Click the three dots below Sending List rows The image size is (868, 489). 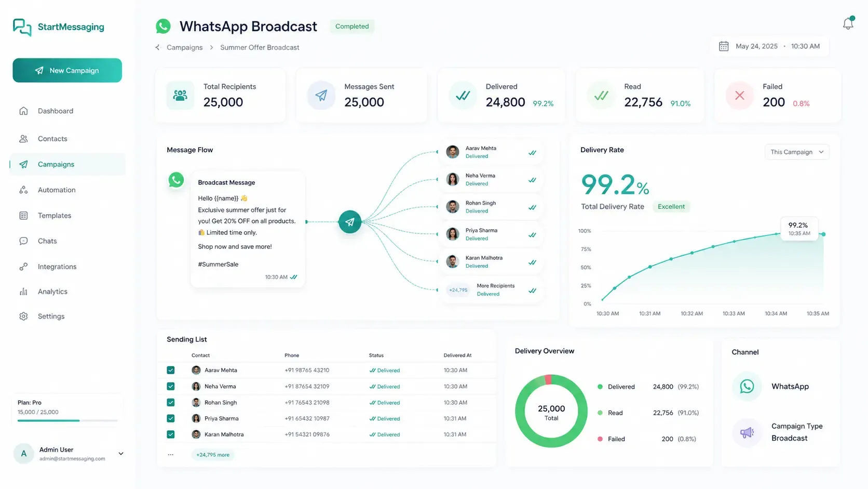pyautogui.click(x=170, y=455)
